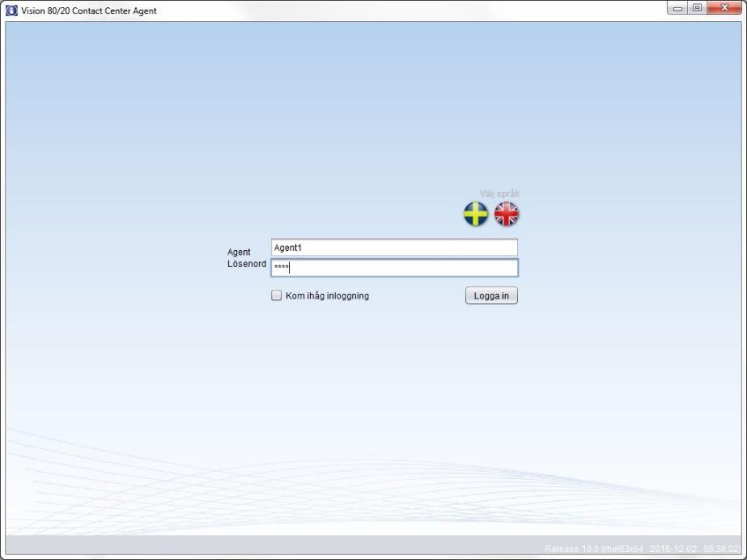Click the Logga in button
The width and height of the screenshot is (747, 560).
pos(491,295)
